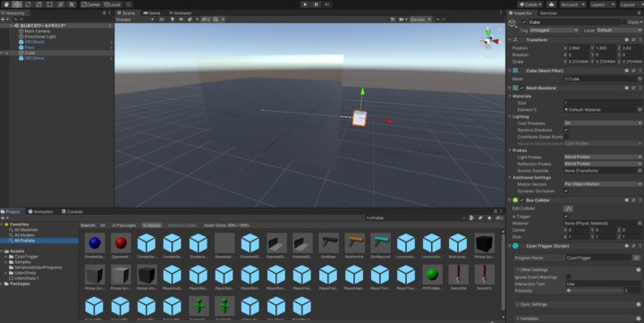
Task: Click the Edit Collider icon button
Action: coord(568,208)
